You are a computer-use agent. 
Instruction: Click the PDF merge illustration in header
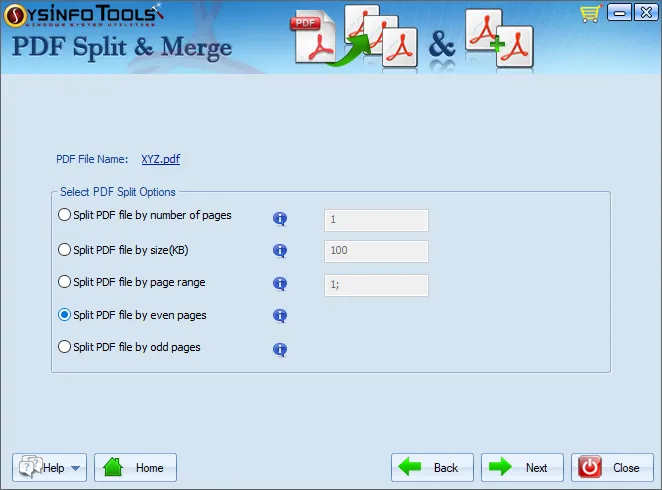click(499, 38)
